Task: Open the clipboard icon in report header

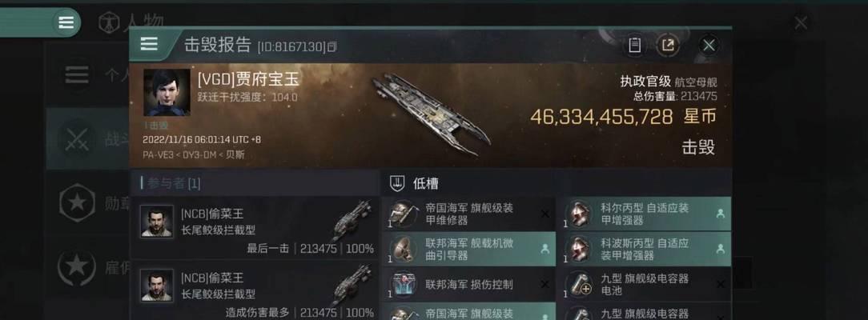Action: [634, 45]
